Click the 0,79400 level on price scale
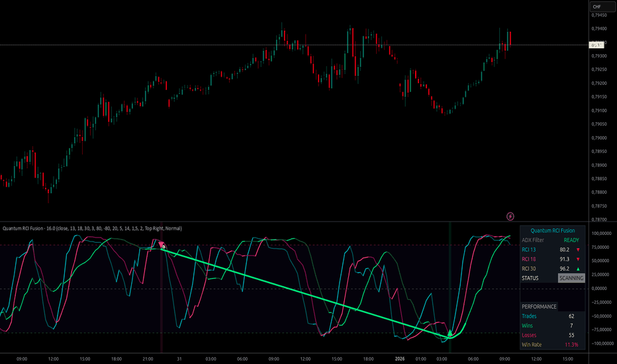This screenshot has height=364, width=617. click(x=601, y=28)
